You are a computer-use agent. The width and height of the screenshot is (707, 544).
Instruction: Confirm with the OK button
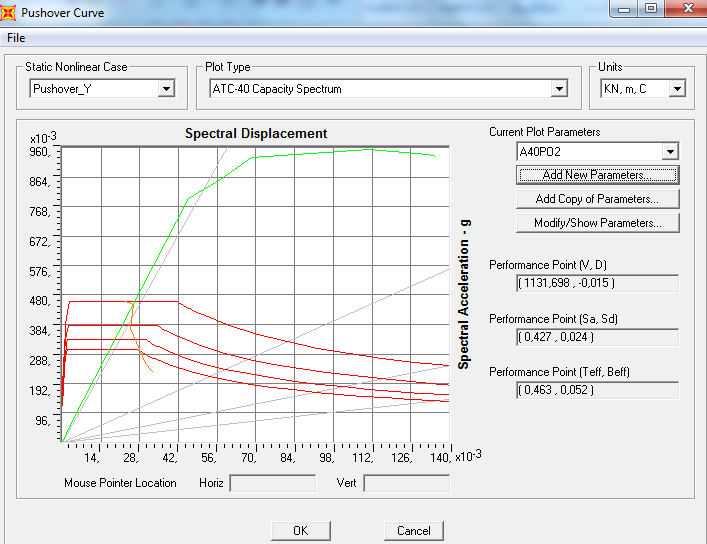301,531
